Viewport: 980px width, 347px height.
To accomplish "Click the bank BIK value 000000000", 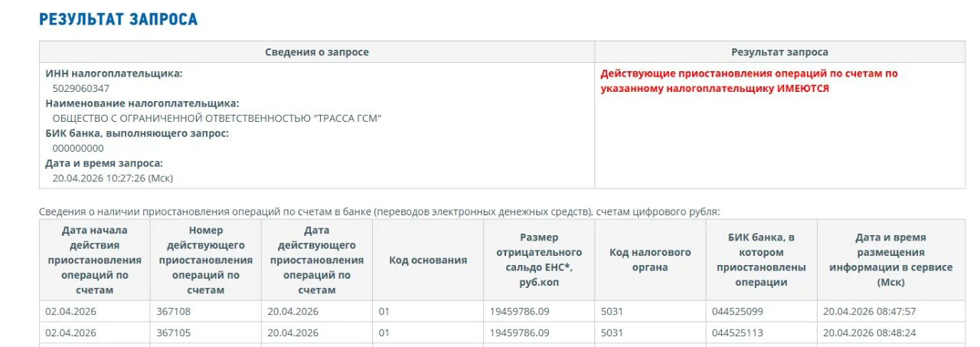I will [x=78, y=148].
